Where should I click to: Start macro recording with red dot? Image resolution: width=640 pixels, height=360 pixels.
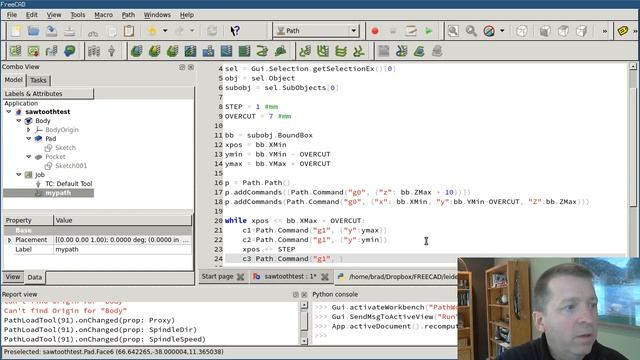tap(375, 31)
